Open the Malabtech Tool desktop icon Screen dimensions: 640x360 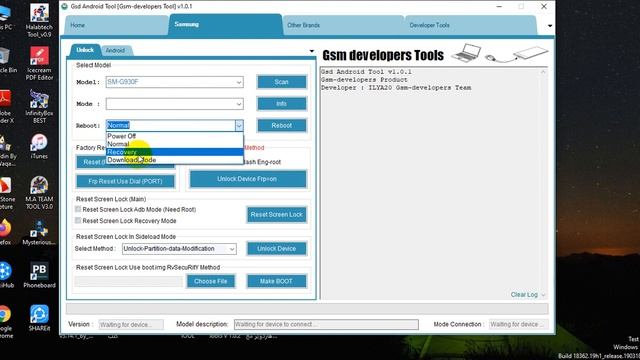39,20
